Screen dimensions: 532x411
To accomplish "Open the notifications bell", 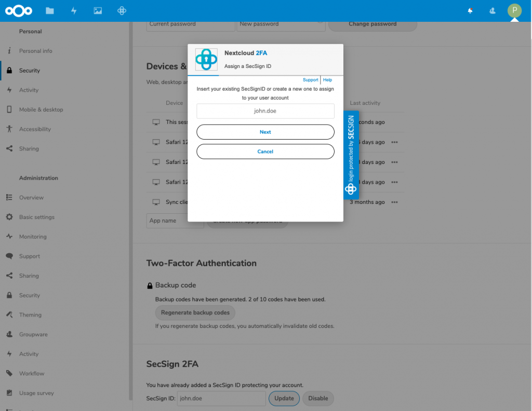I will (470, 10).
